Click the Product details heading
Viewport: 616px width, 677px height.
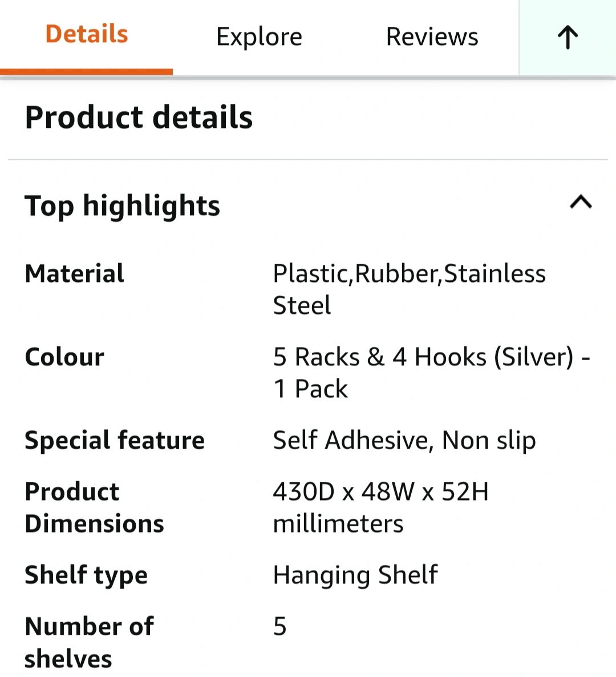click(x=139, y=118)
